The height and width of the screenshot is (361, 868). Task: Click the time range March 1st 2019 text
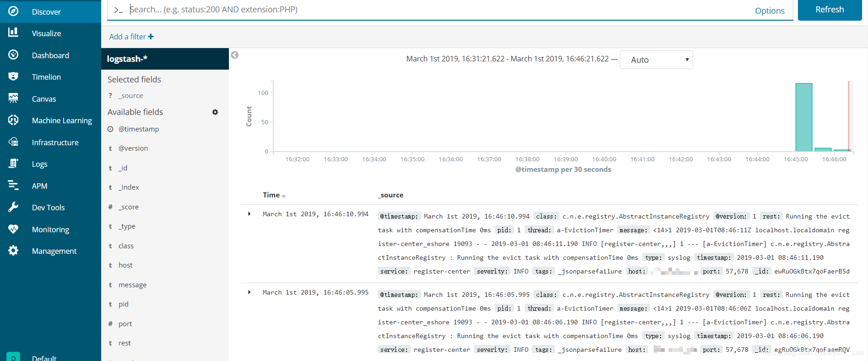coord(507,59)
